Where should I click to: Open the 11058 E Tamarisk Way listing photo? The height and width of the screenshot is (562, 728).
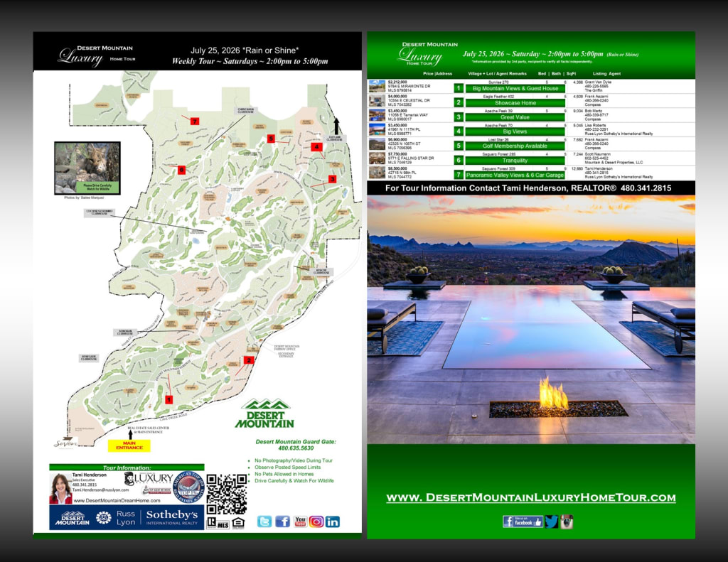377,115
